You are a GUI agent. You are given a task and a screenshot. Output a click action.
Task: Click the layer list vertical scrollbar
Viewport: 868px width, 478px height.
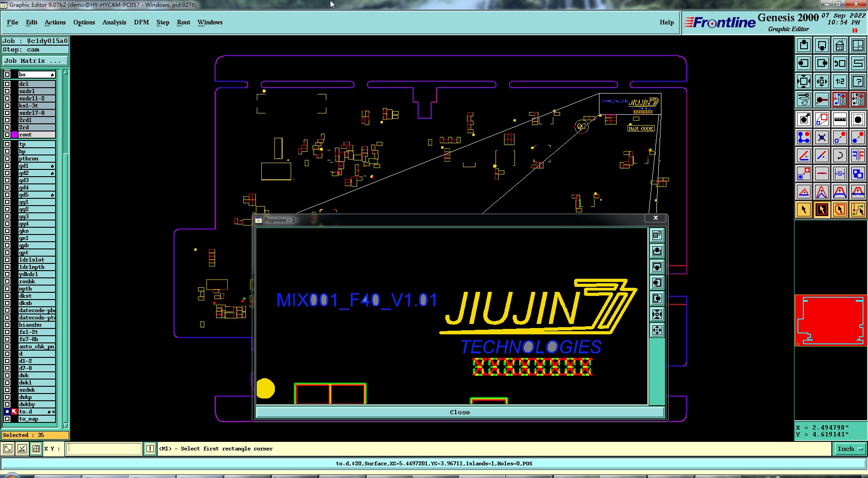coord(66,248)
